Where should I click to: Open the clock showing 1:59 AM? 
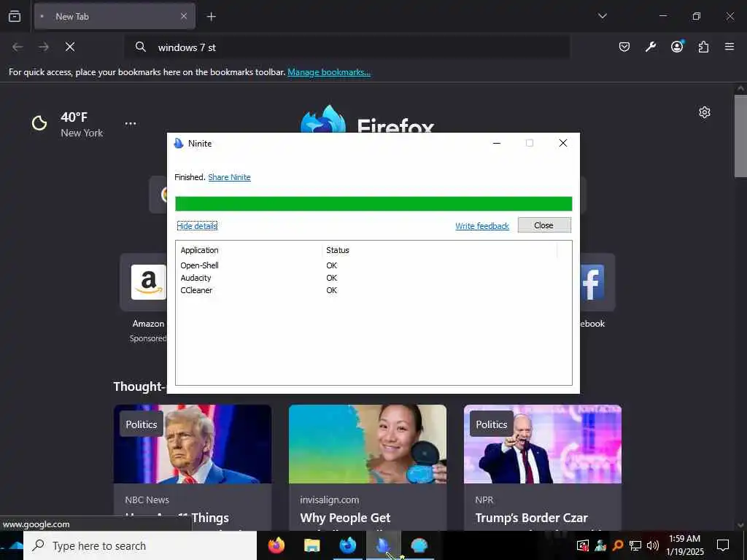pyautogui.click(x=684, y=545)
